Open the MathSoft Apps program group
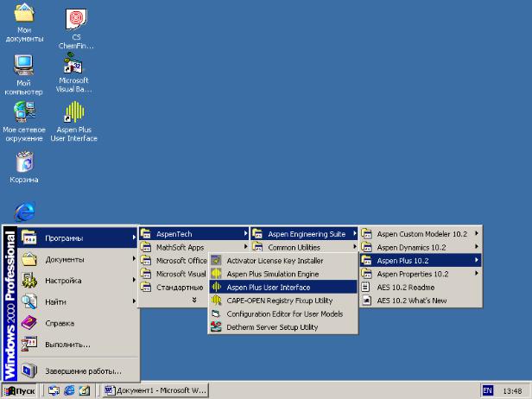Image resolution: width=532 pixels, height=399 pixels. point(193,247)
